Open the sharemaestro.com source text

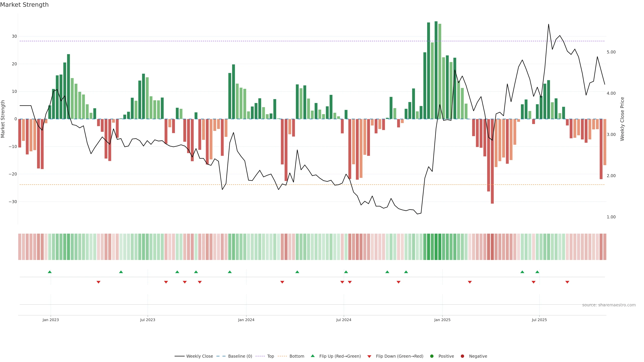tap(609, 305)
